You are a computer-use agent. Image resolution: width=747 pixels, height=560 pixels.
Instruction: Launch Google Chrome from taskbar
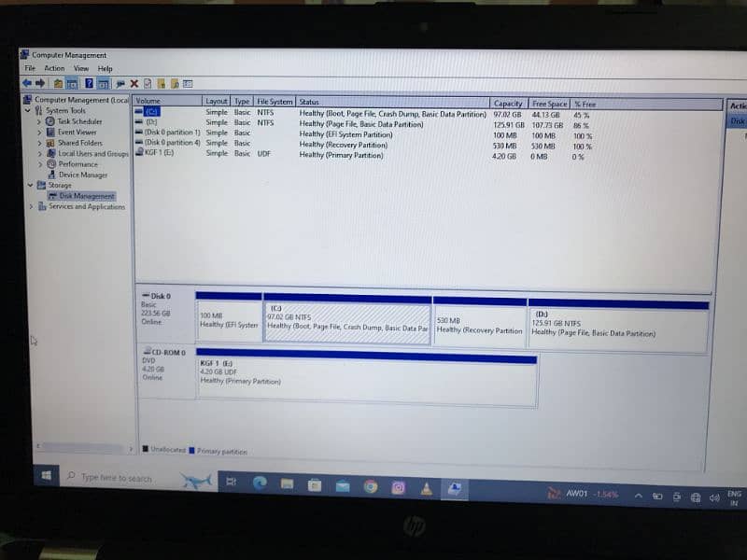(371, 486)
